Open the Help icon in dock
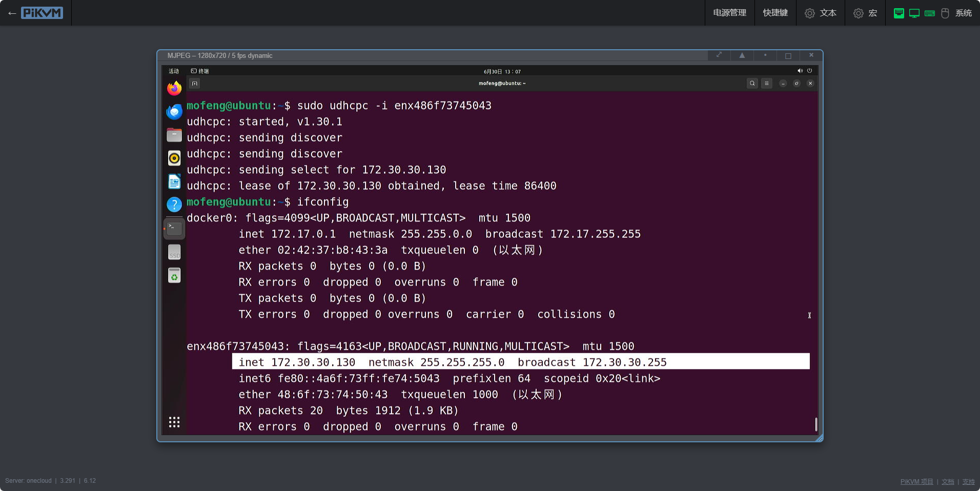The height and width of the screenshot is (491, 980). (174, 205)
